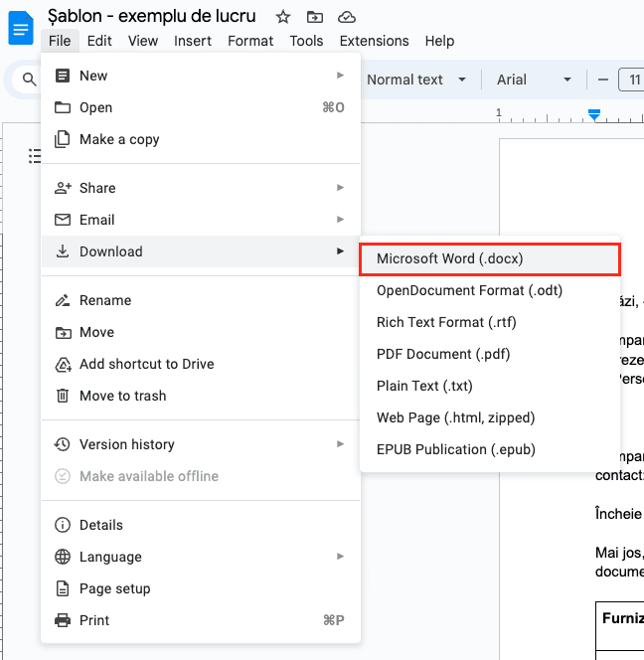Viewport: 644px width, 660px height.
Task: Click the blue indent marker on the ruler
Action: pyautogui.click(x=594, y=114)
